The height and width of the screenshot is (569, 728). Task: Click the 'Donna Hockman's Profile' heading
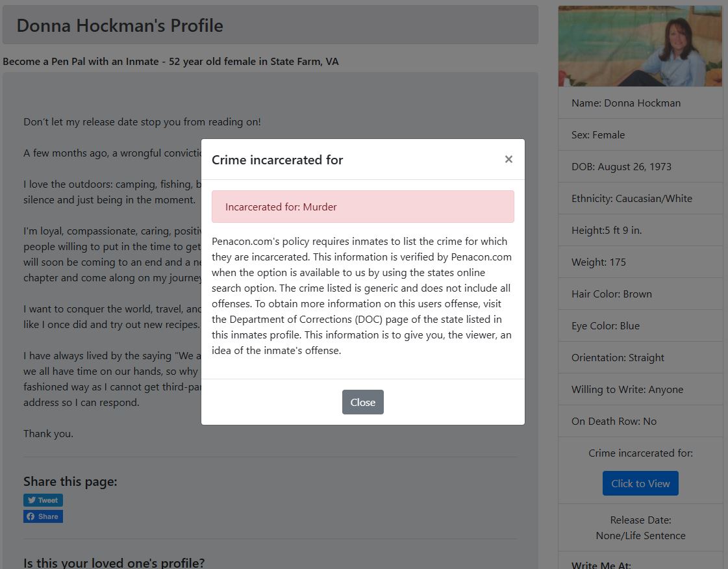119,25
